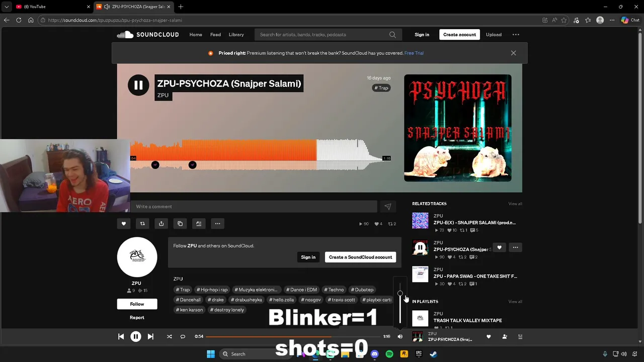Open the ZPU artist link under the title

click(163, 95)
